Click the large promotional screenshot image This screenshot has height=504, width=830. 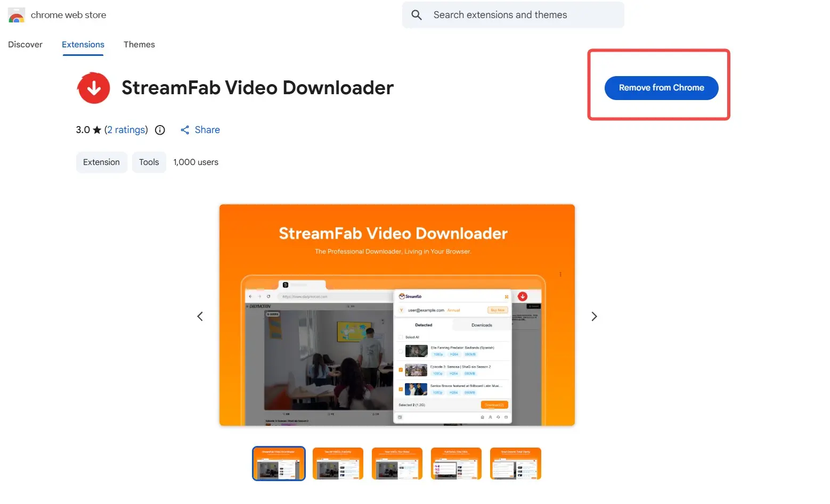[x=397, y=315]
